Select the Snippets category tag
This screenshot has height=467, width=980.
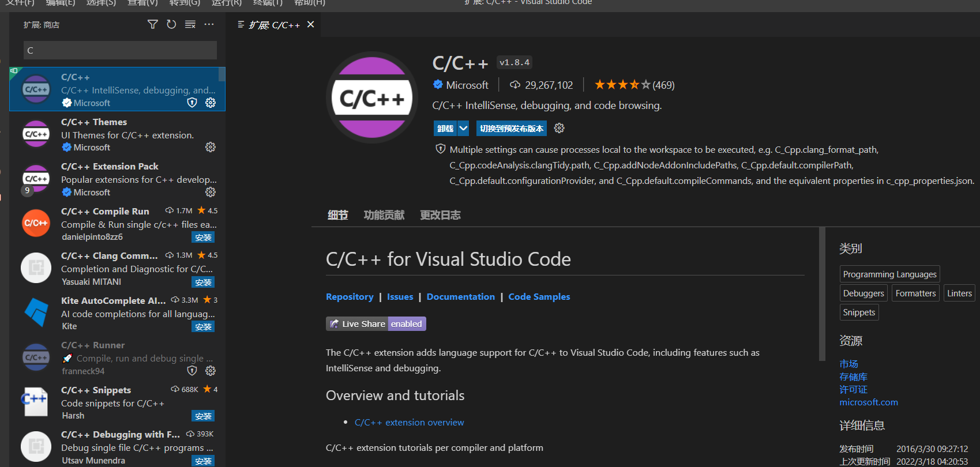tap(859, 312)
